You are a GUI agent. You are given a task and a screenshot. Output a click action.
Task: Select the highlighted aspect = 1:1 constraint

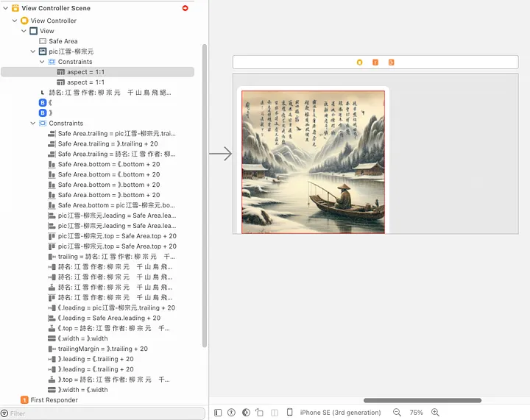(97, 72)
